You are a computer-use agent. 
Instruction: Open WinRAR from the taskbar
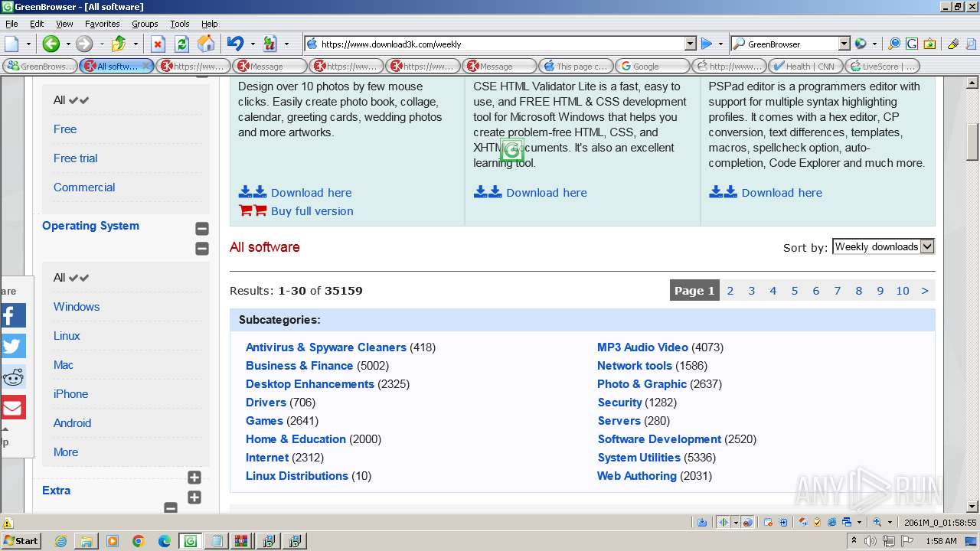pos(241,541)
